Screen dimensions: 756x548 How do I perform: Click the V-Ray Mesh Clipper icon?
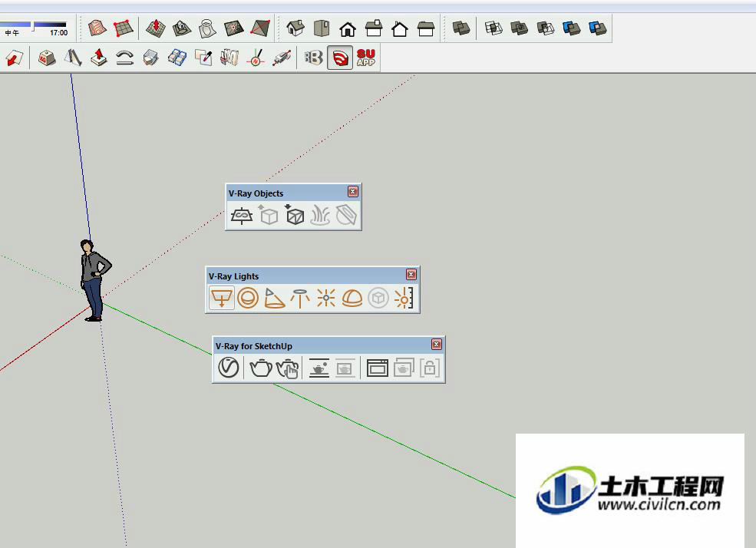(346, 216)
